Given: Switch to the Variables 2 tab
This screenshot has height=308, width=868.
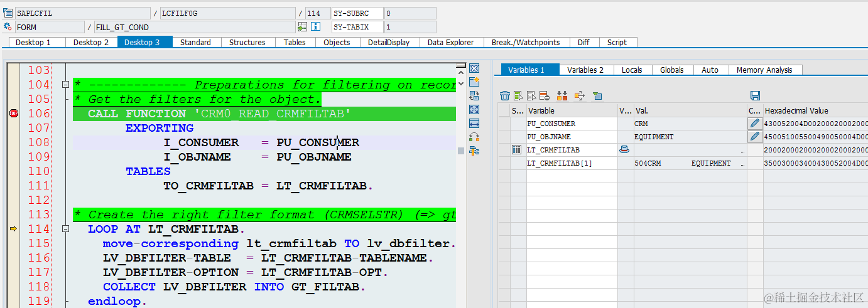Looking at the screenshot, I should pos(585,70).
